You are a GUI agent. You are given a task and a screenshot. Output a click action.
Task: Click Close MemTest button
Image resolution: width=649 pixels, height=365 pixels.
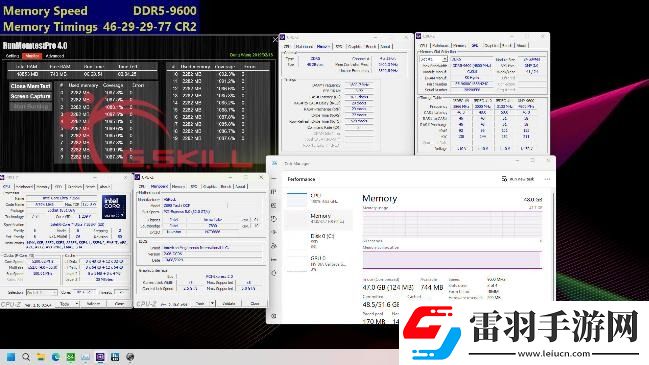click(31, 86)
